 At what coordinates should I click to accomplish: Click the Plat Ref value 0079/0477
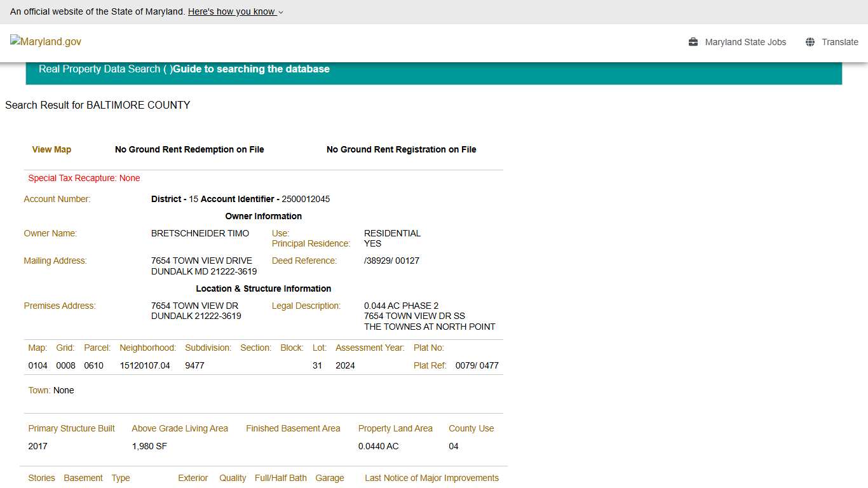pos(477,365)
